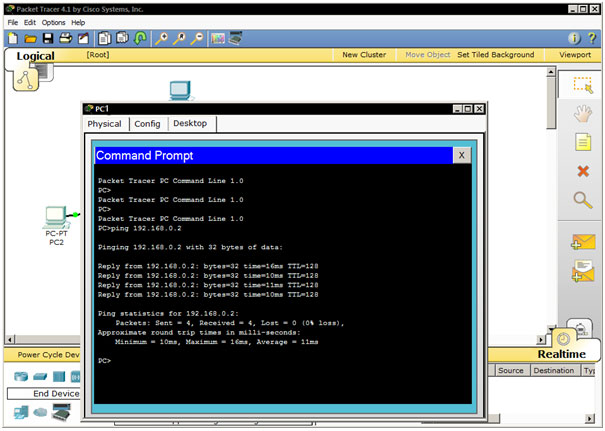Viewport: 605px width, 431px height.
Task: Choose the red X Delete tool
Action: click(x=583, y=171)
